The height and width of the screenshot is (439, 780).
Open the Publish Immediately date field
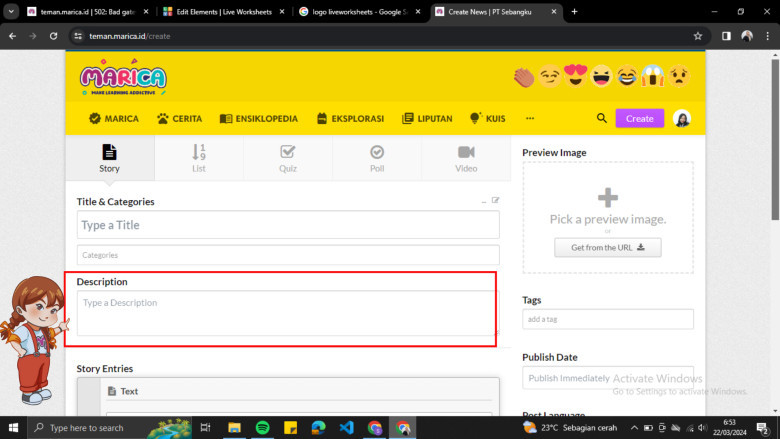(x=607, y=378)
